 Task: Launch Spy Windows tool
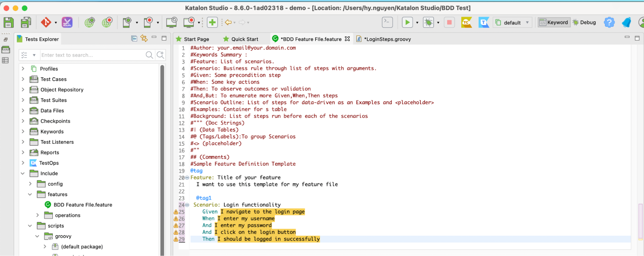coord(172,23)
